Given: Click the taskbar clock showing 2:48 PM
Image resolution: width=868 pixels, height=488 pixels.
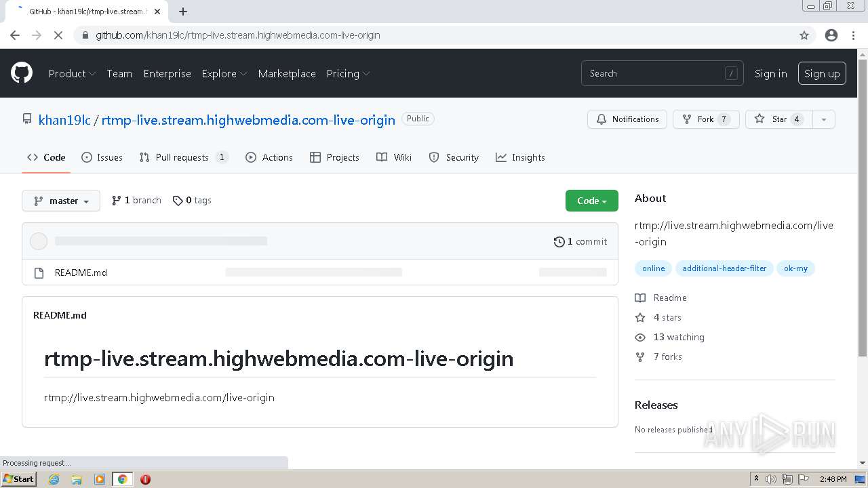Looking at the screenshot, I should 833,479.
